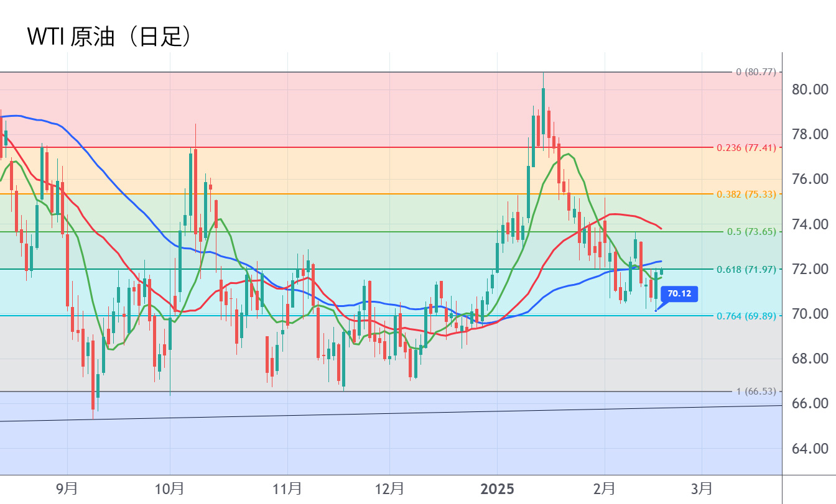Click the chart title WTI 原油（日足）
Image resolution: width=836 pixels, height=504 pixels.
point(109,37)
